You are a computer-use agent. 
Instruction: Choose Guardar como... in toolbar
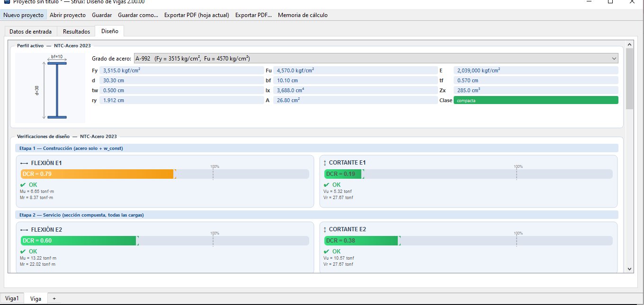tap(138, 15)
